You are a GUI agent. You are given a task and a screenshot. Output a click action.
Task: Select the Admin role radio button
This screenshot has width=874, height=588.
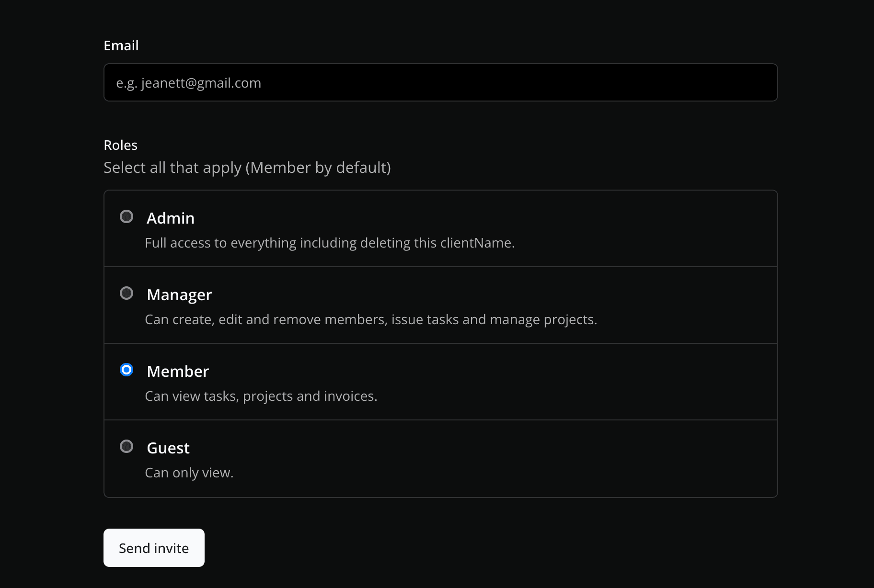point(126,217)
